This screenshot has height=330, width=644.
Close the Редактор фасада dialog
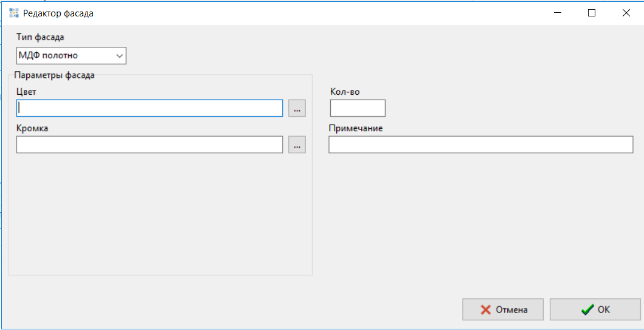click(626, 13)
